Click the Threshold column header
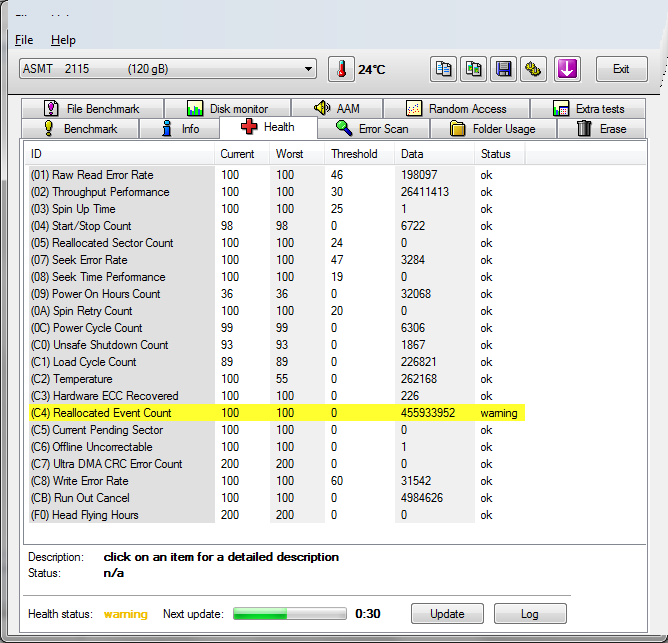 (x=355, y=154)
